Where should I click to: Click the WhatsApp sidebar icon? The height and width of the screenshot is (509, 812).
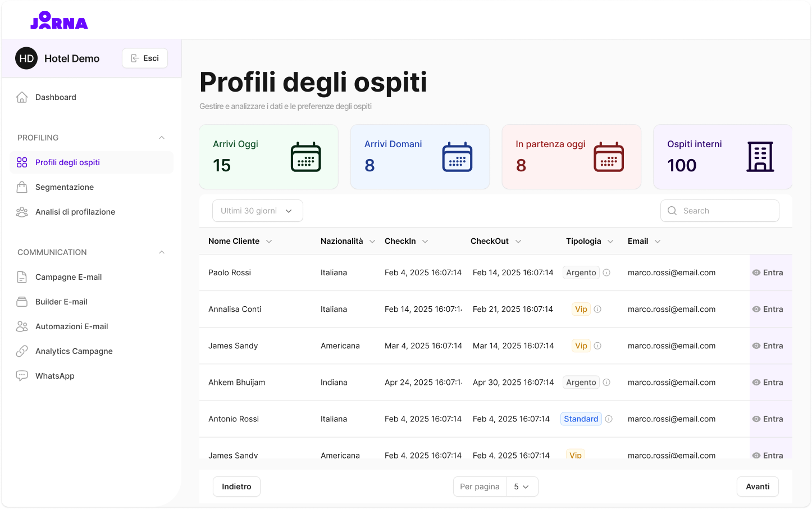click(x=22, y=376)
